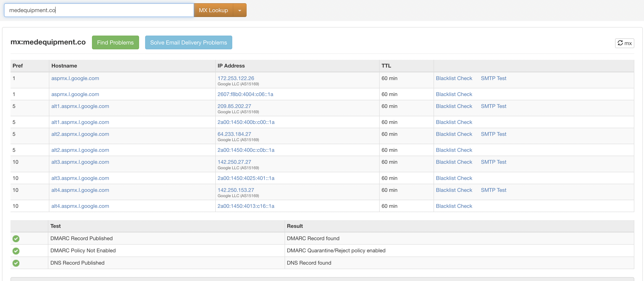Image resolution: width=644 pixels, height=281 pixels.
Task: Click the mx:medequipment.co heading
Action: [48, 42]
